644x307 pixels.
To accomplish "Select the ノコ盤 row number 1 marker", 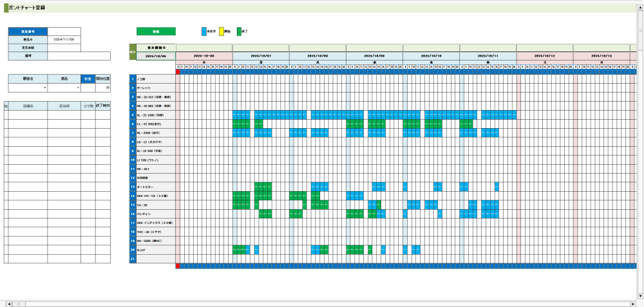I will tap(132, 79).
